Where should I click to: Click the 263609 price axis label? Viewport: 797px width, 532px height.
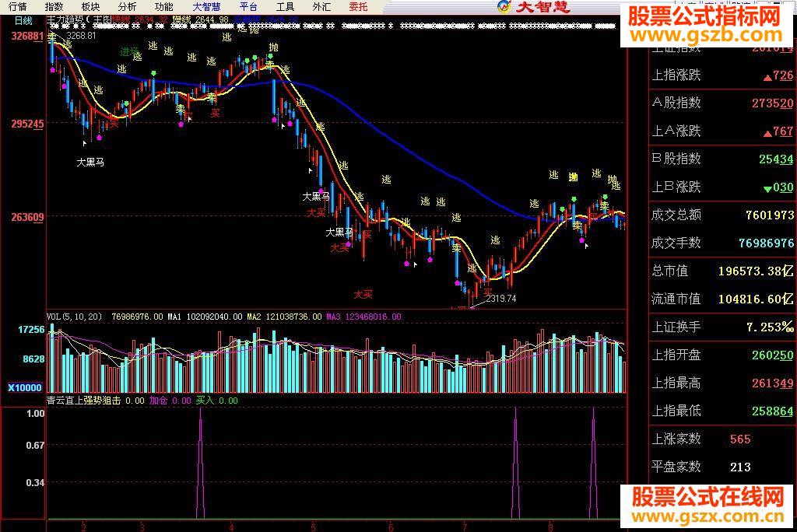coord(27,218)
